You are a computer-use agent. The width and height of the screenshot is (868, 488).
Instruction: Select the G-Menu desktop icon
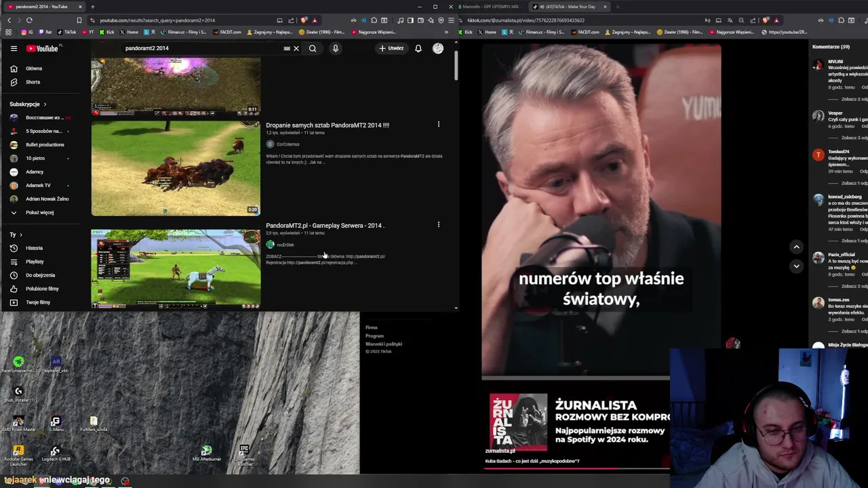[56, 424]
